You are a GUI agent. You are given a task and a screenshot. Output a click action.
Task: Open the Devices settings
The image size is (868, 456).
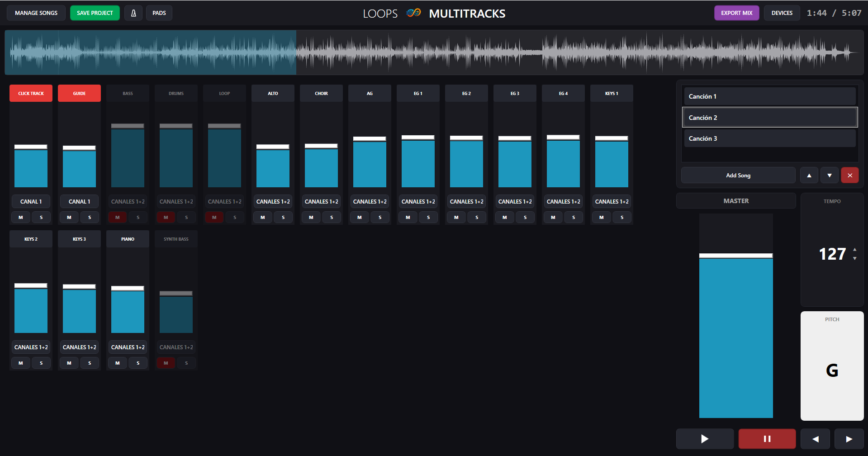(x=782, y=13)
